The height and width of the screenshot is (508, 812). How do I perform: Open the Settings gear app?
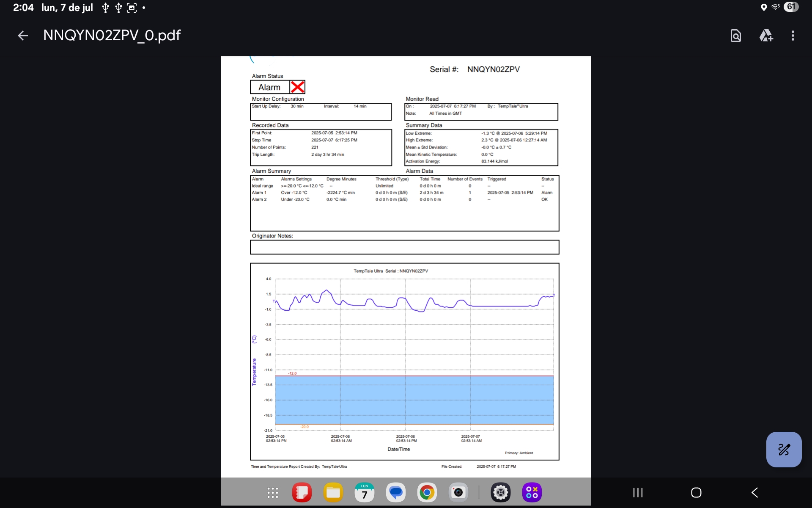click(x=501, y=492)
